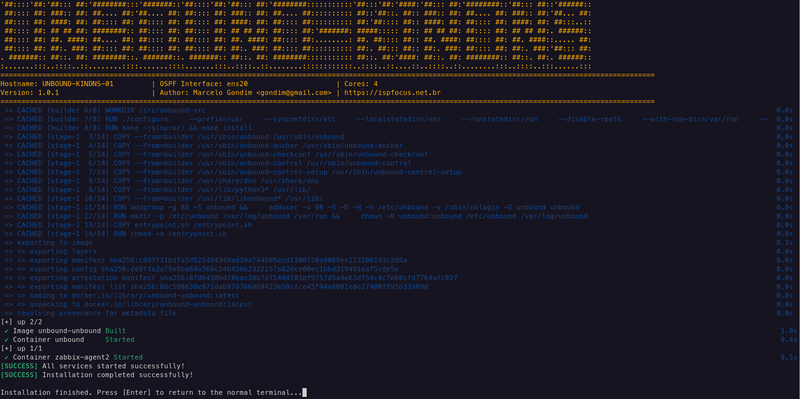Click the 0.2s timing for exporting to image
This screenshot has height=399, width=800.
pos(785,243)
